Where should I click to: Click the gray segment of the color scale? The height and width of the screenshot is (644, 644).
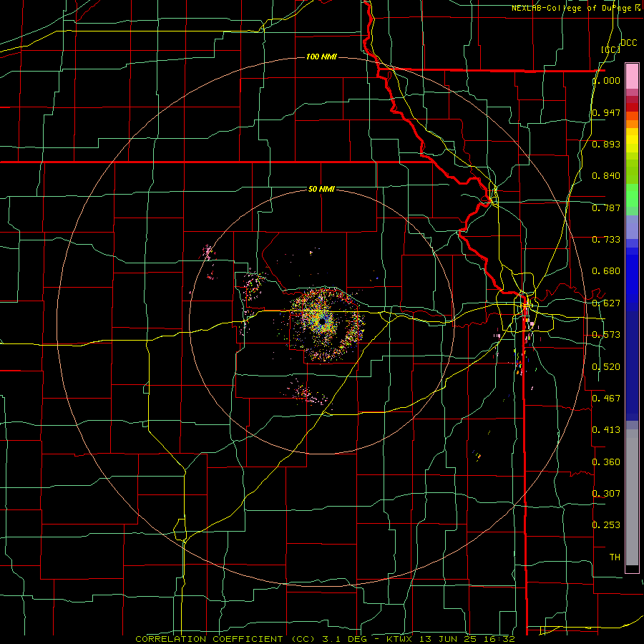[x=632, y=497]
